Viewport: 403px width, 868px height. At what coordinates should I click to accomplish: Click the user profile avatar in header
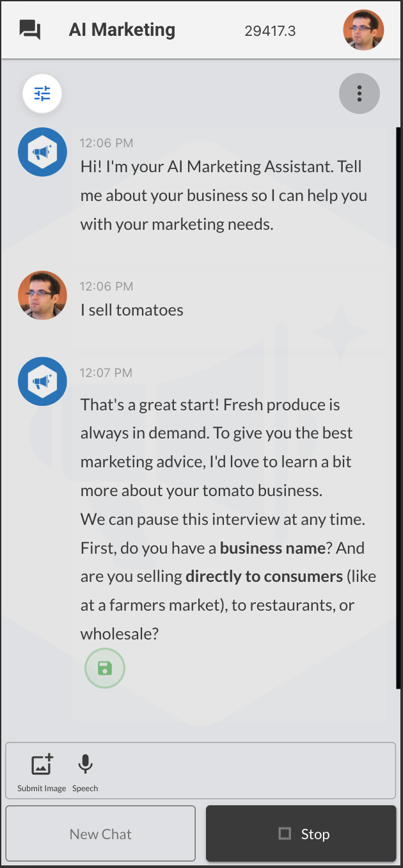click(363, 29)
